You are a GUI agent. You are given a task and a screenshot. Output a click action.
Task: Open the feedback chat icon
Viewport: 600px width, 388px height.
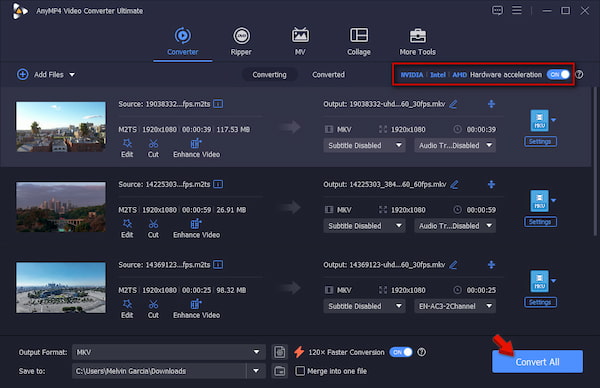497,10
